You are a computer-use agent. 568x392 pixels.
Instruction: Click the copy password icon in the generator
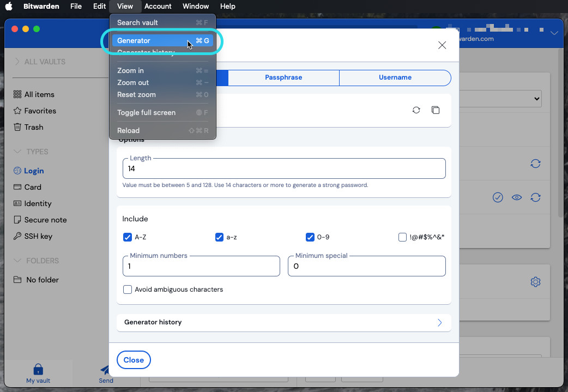(435, 110)
